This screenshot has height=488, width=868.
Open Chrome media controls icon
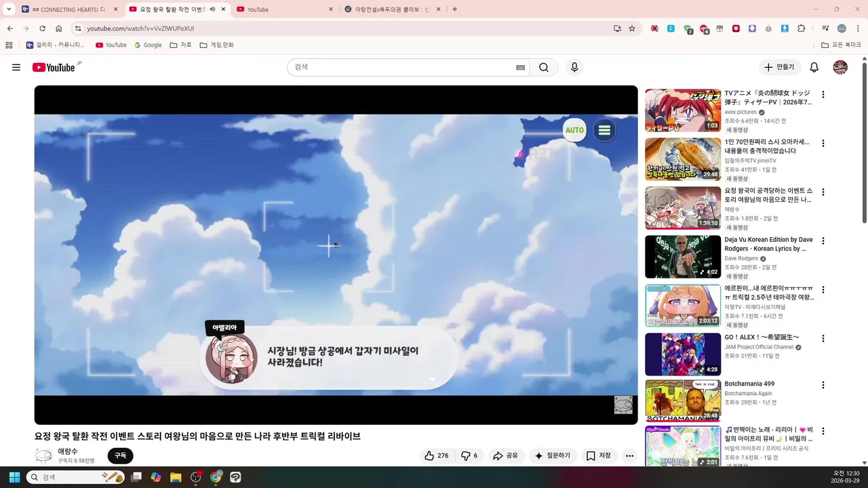click(x=825, y=28)
